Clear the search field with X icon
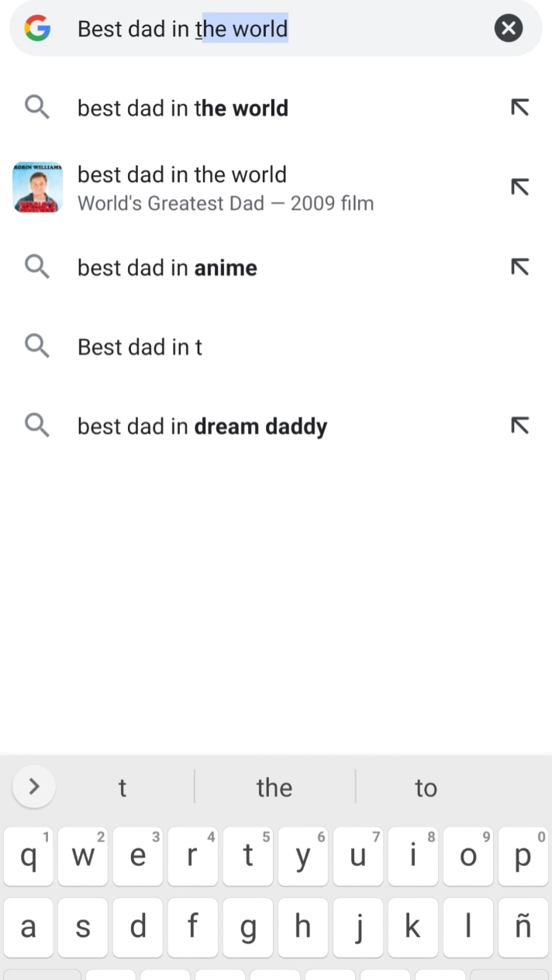The width and height of the screenshot is (552, 980). [x=508, y=29]
